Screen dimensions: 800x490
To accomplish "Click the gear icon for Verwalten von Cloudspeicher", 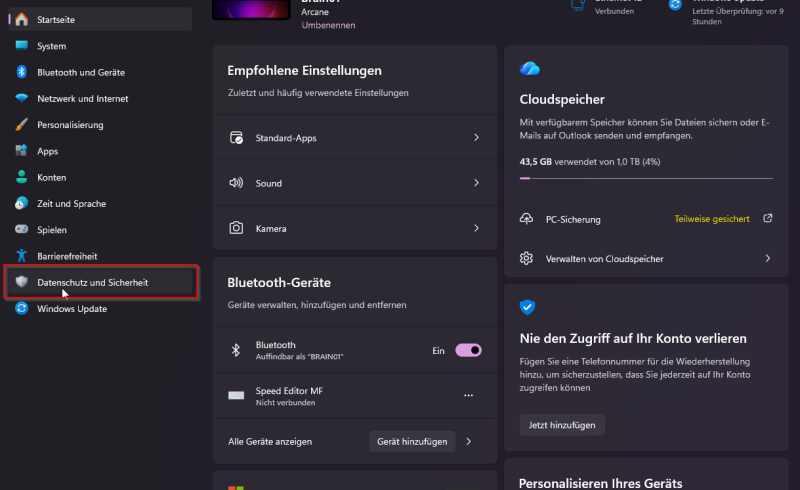I will [x=527, y=258].
